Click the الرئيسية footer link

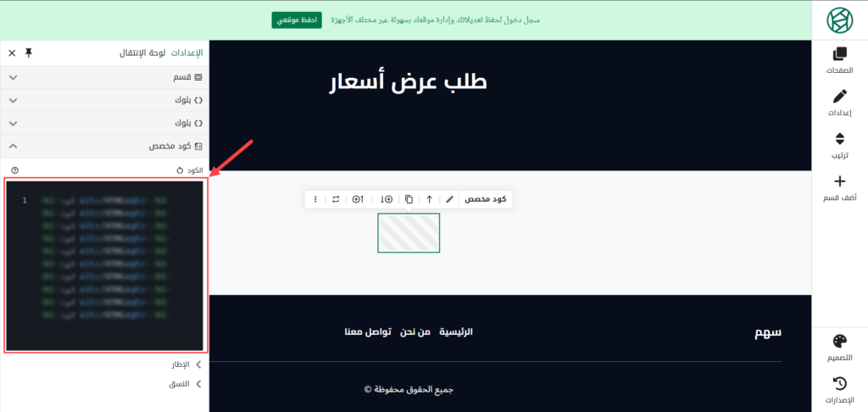coord(456,332)
